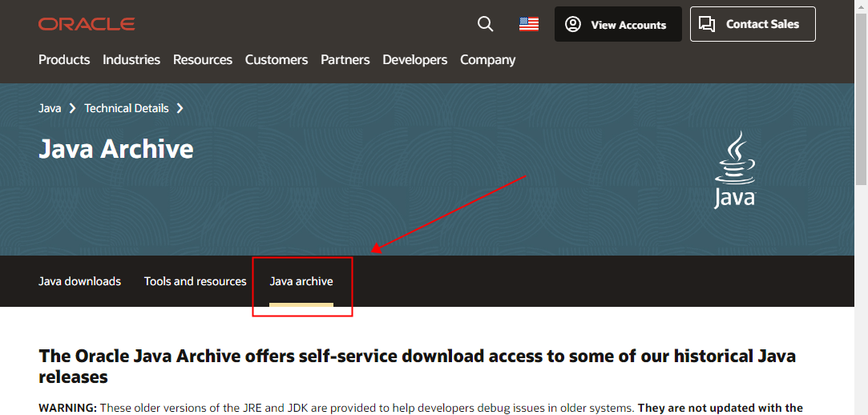
Task: Switch to the Tools and resources tab
Action: pos(195,281)
